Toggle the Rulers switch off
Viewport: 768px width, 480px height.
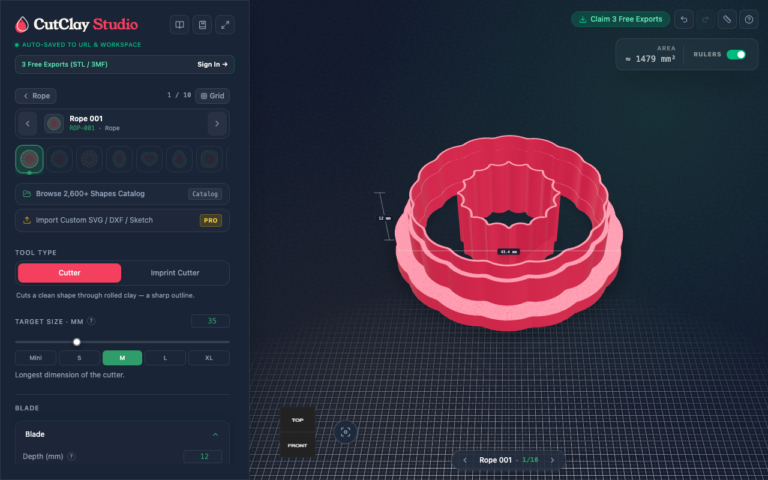point(736,54)
